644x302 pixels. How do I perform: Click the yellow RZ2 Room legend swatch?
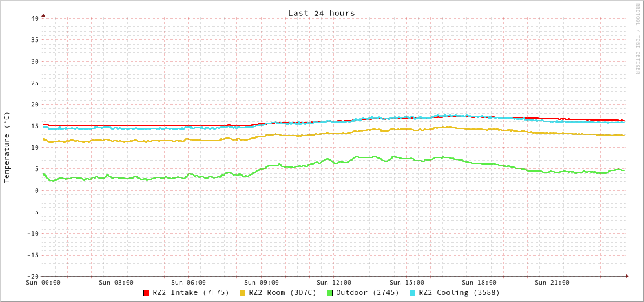tap(243, 293)
